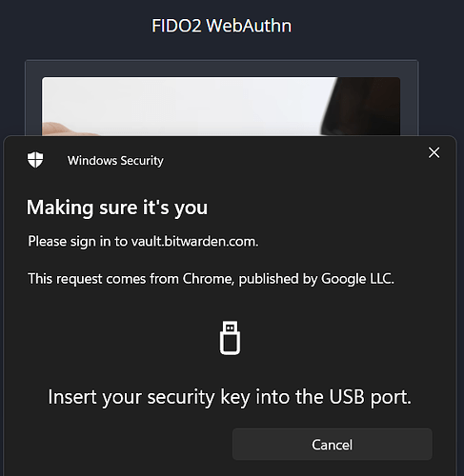Close the Windows Security dialog

[434, 152]
